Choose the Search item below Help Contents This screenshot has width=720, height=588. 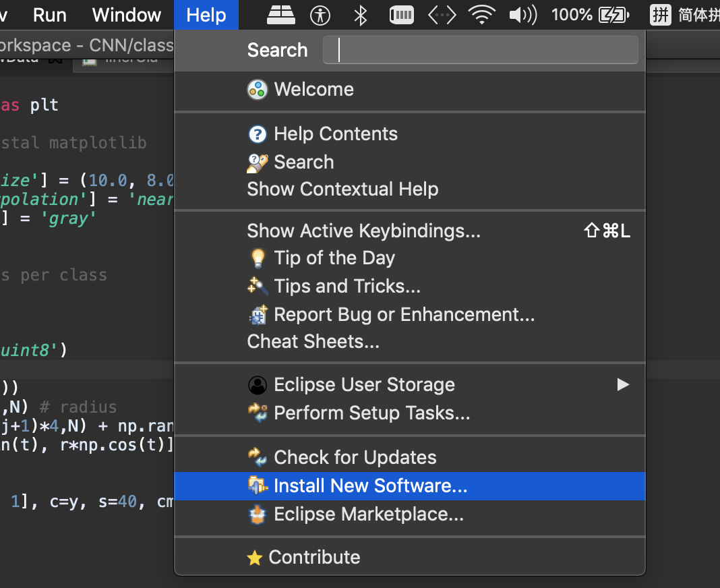410,162
